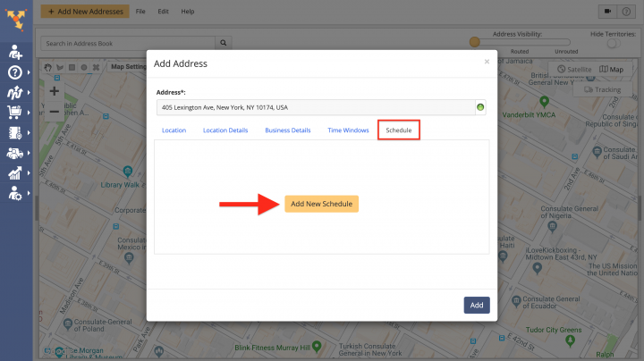This screenshot has height=361, width=644.
Task: Adjust the Address Visibility slider handle
Action: 474,42
